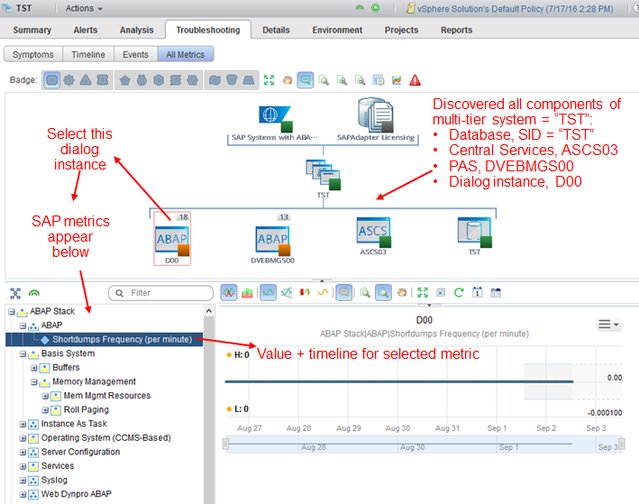Toggle show-values tooltip button in topology toolbar
Image resolution: width=639 pixels, height=504 pixels.
[305, 80]
